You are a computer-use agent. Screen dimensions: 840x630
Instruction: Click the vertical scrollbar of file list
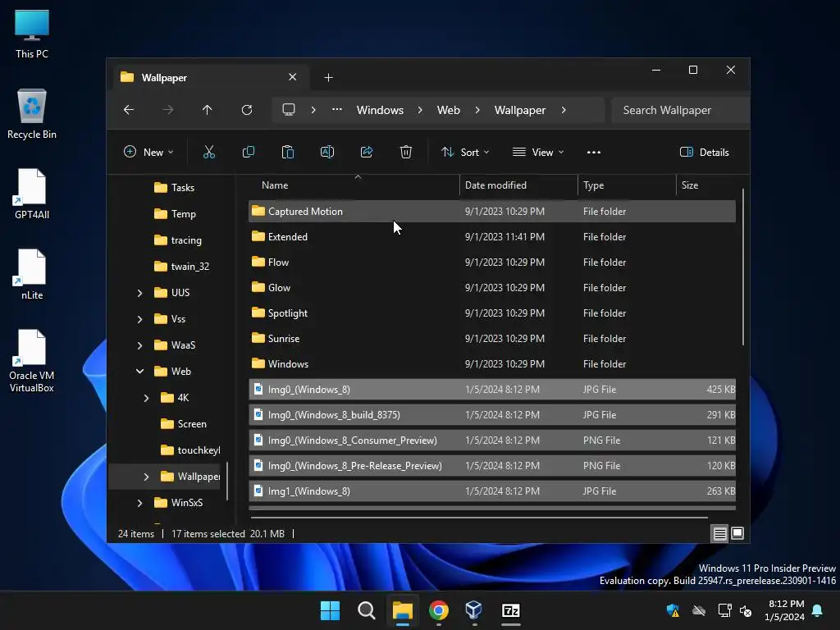pyautogui.click(x=743, y=267)
